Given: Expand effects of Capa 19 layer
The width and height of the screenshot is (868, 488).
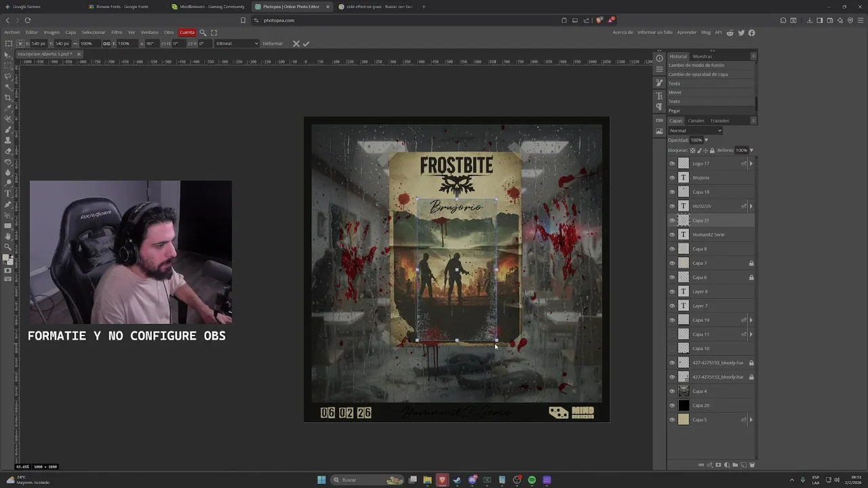Looking at the screenshot, I should tap(751, 320).
